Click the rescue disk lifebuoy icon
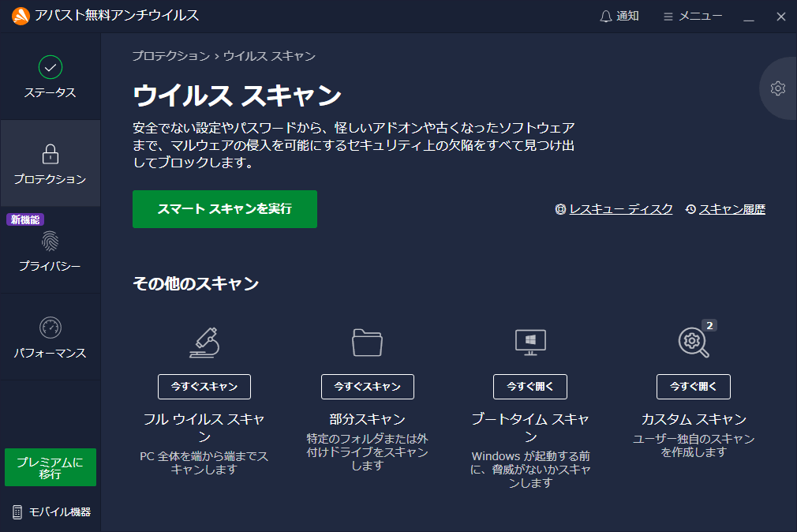 (x=560, y=209)
